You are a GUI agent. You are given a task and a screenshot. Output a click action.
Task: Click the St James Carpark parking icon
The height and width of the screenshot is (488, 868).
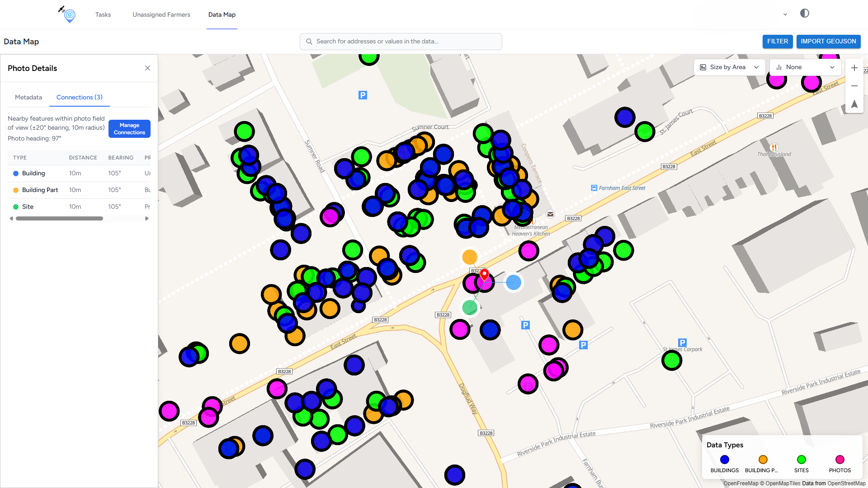(x=682, y=343)
